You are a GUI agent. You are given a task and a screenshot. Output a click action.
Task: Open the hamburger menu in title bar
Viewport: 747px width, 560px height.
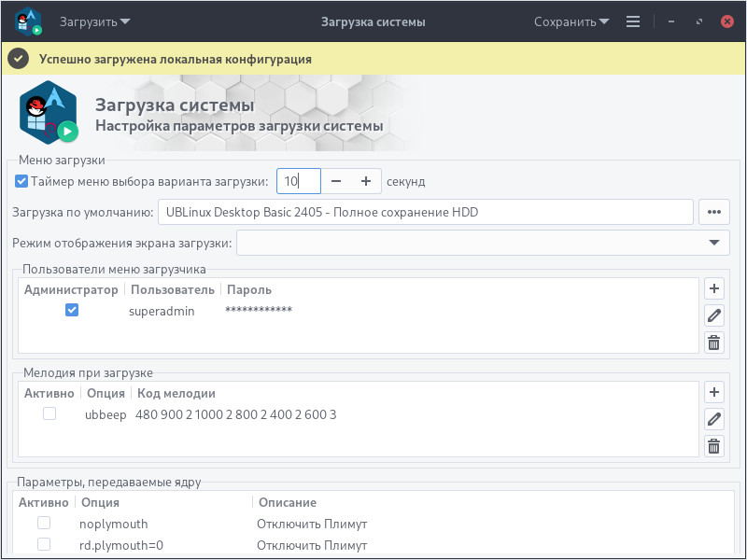633,21
